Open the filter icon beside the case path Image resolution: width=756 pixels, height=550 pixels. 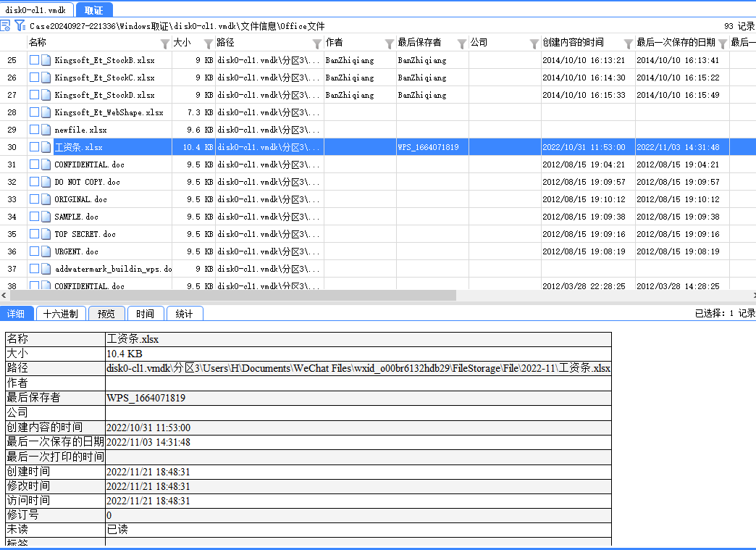[20, 25]
